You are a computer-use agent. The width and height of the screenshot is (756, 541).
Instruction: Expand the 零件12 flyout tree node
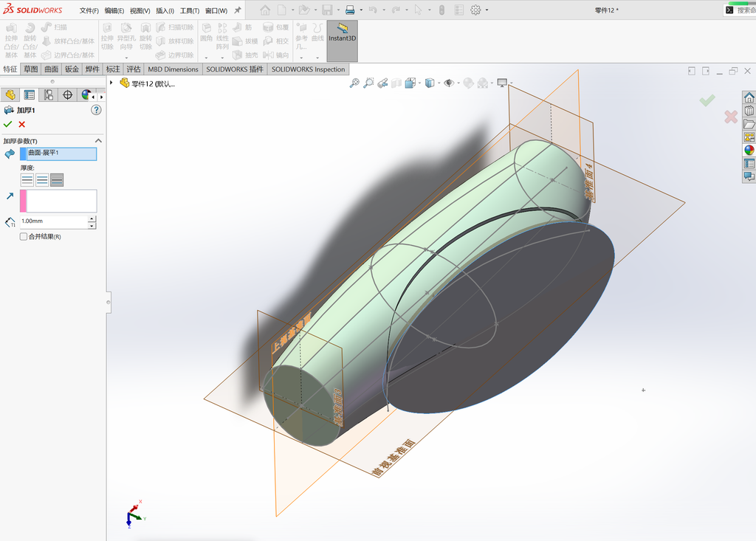(x=111, y=83)
